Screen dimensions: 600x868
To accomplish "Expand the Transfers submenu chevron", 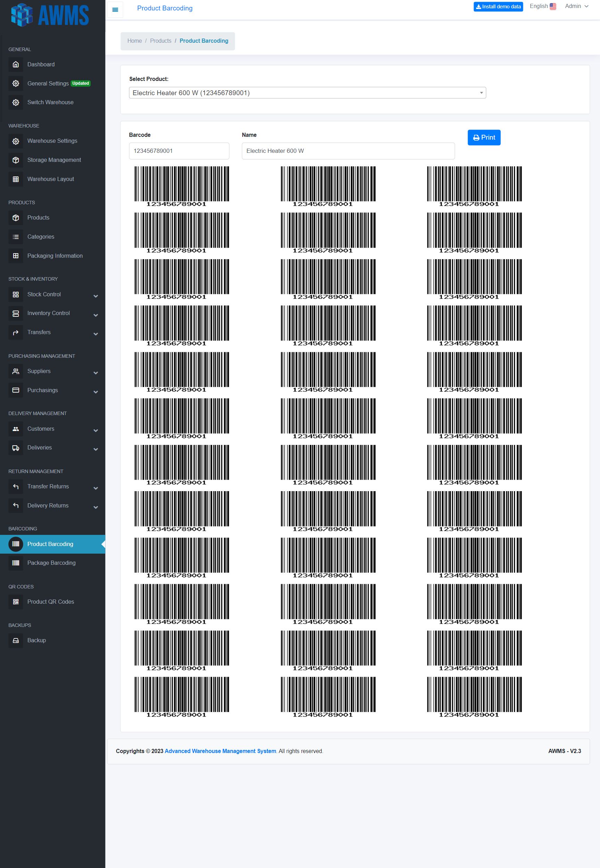I will (x=96, y=334).
